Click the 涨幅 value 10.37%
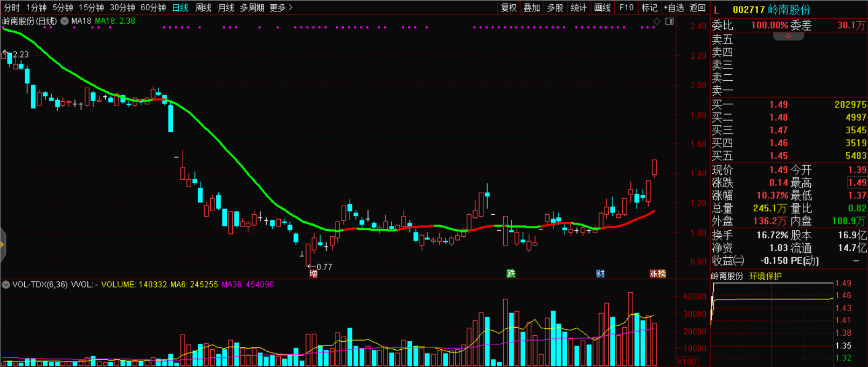 pyautogui.click(x=772, y=195)
